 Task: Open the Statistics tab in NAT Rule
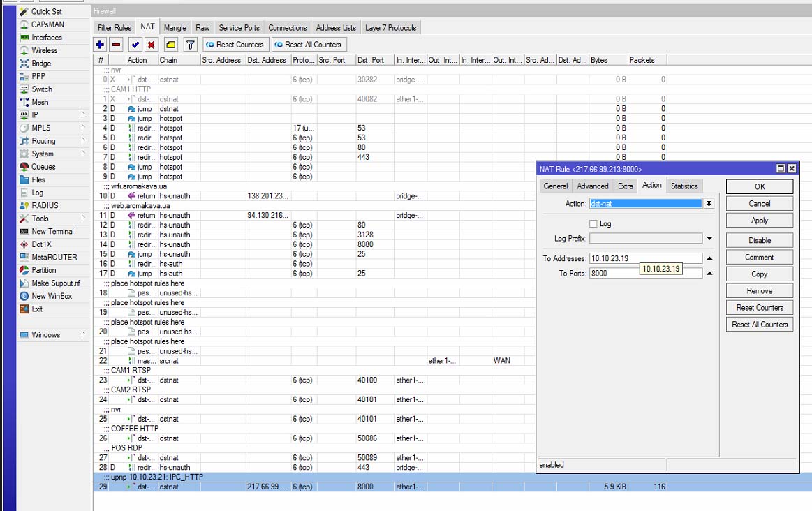click(684, 186)
